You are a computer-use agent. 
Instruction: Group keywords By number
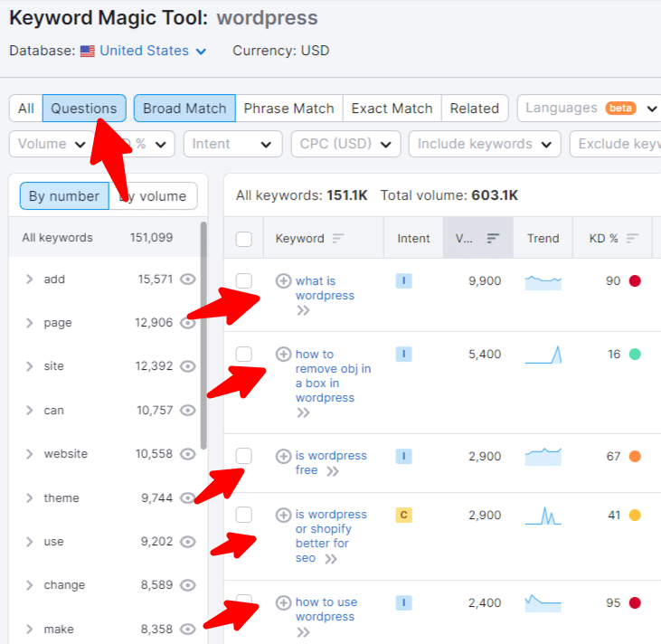64,196
